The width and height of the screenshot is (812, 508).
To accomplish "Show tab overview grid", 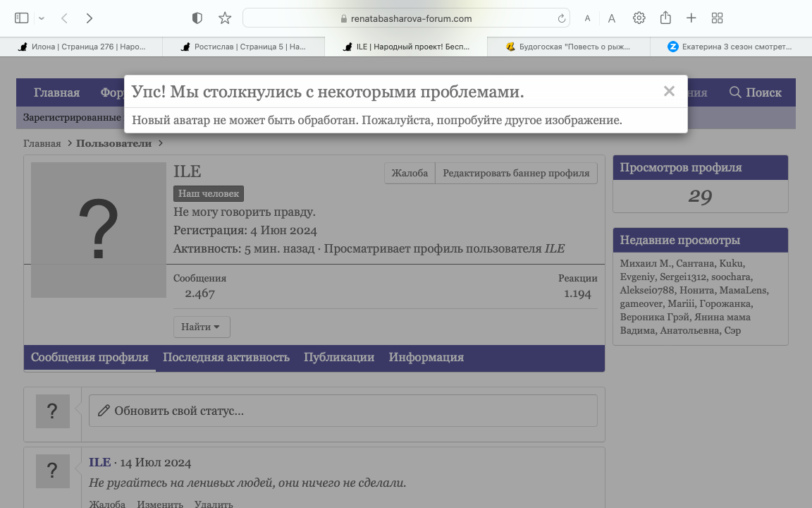I will pos(718,18).
